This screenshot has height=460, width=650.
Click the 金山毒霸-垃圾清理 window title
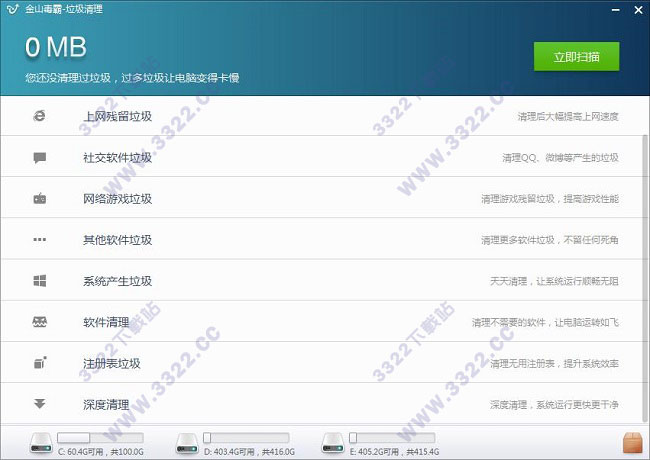[64, 9]
